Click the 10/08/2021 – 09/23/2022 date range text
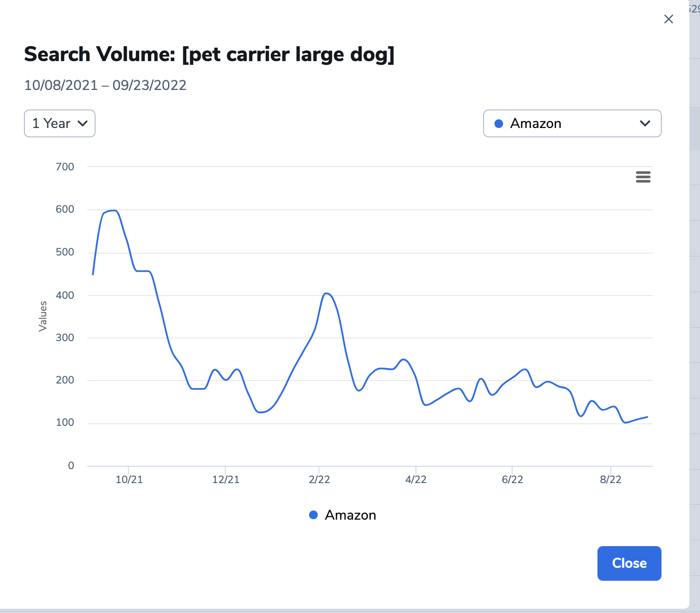Screen dimensions: 700x613 tap(105, 85)
